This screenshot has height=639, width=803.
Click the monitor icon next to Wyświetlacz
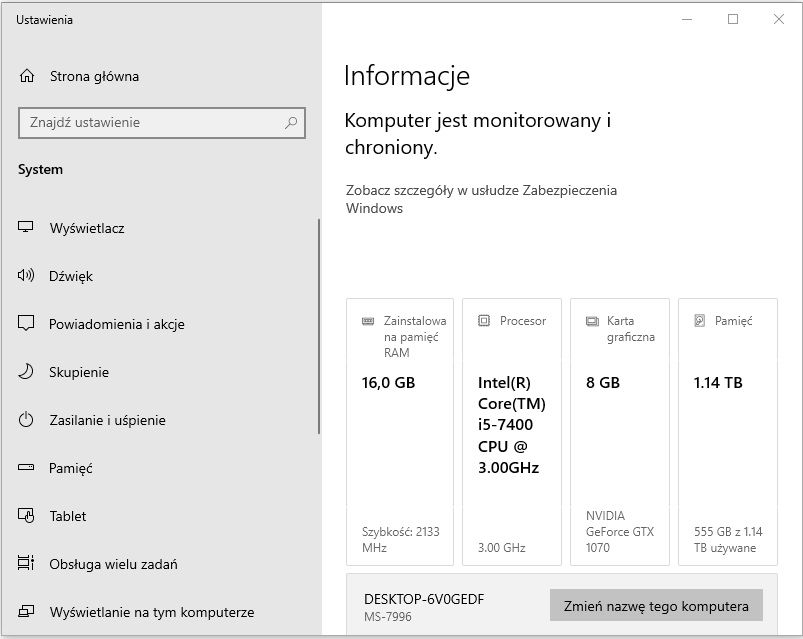tap(26, 227)
